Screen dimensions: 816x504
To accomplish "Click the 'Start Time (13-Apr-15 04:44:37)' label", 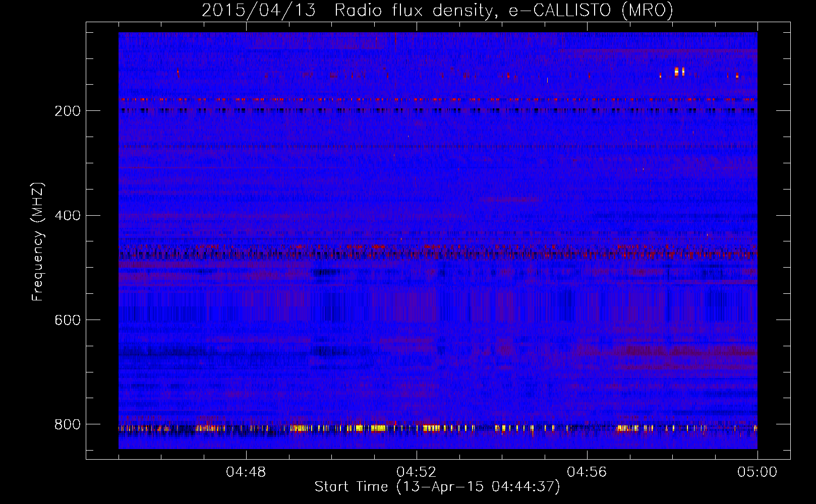I will [x=437, y=487].
